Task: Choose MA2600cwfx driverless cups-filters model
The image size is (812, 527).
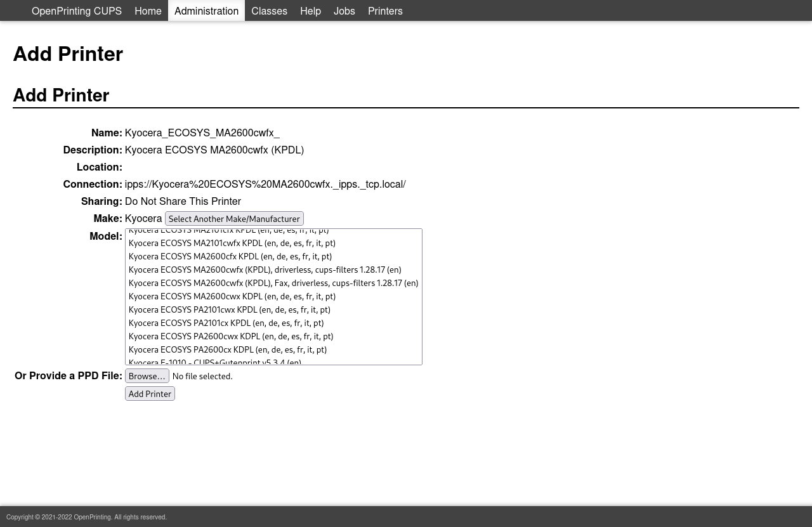Action: point(265,270)
